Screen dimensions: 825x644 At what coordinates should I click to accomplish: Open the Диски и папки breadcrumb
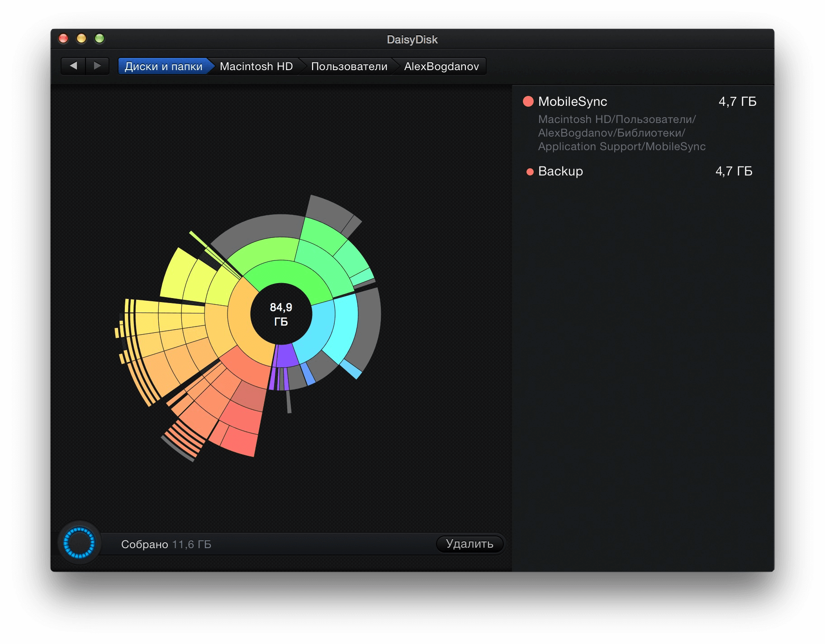[x=163, y=66]
